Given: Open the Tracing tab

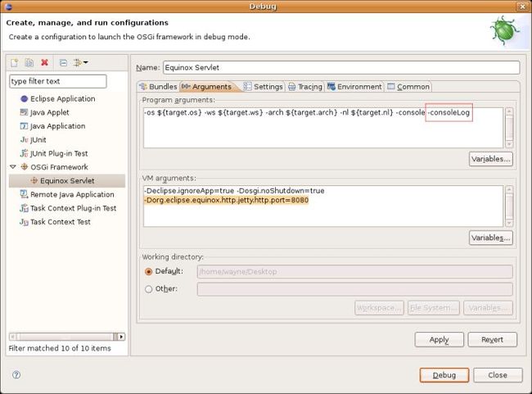Looking at the screenshot, I should click(305, 87).
